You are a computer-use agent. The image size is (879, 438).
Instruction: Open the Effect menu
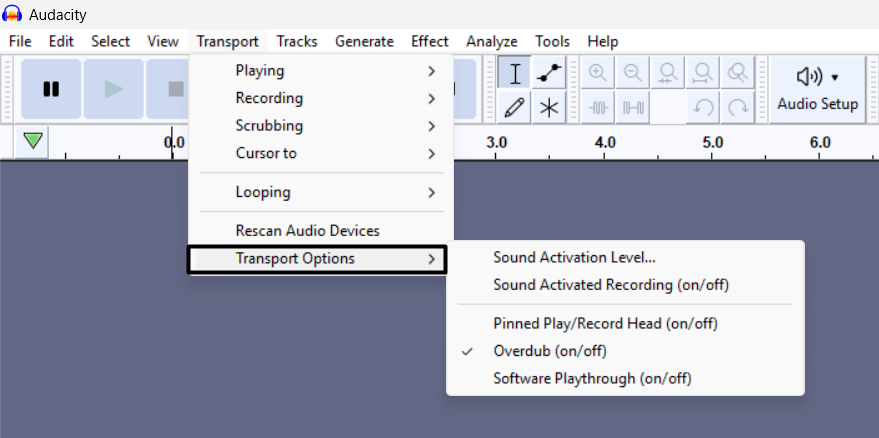(x=429, y=41)
